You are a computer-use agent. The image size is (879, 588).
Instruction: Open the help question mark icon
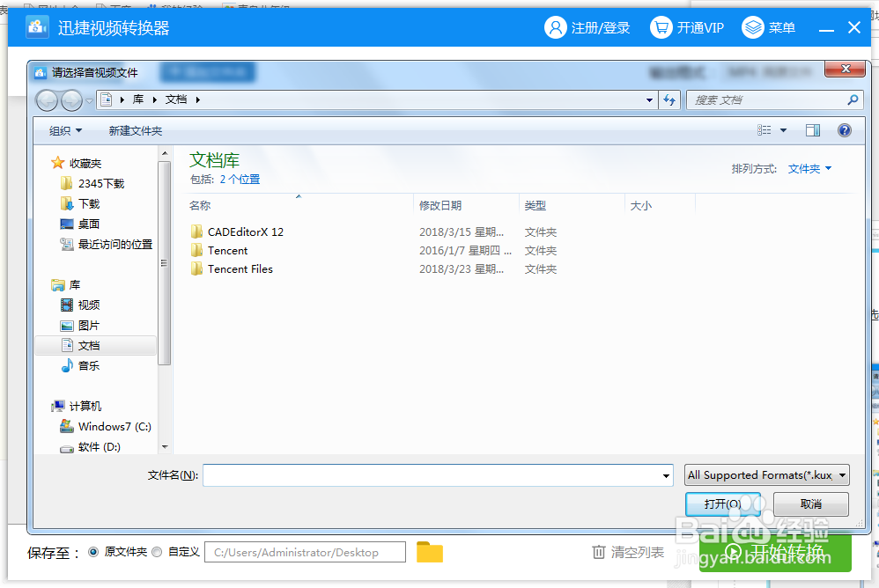[x=845, y=130]
